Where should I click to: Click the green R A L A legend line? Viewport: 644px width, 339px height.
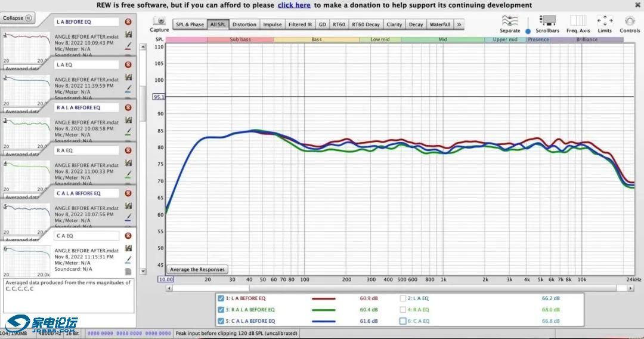point(324,310)
